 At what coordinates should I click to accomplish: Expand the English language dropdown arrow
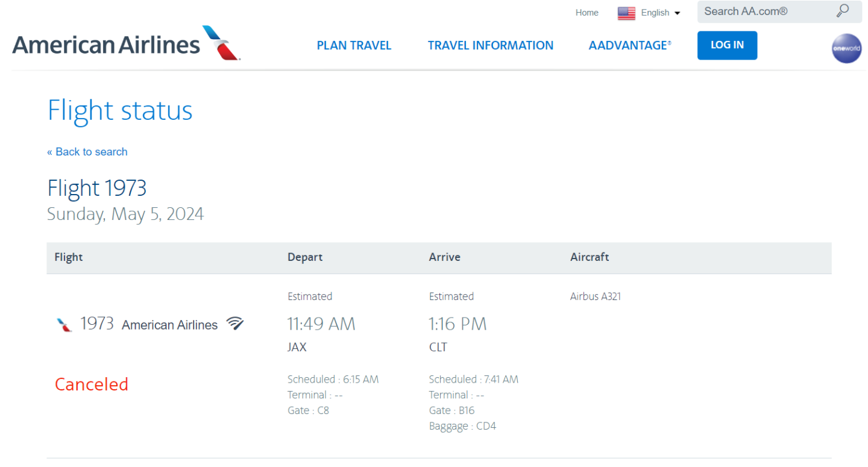[x=678, y=13]
